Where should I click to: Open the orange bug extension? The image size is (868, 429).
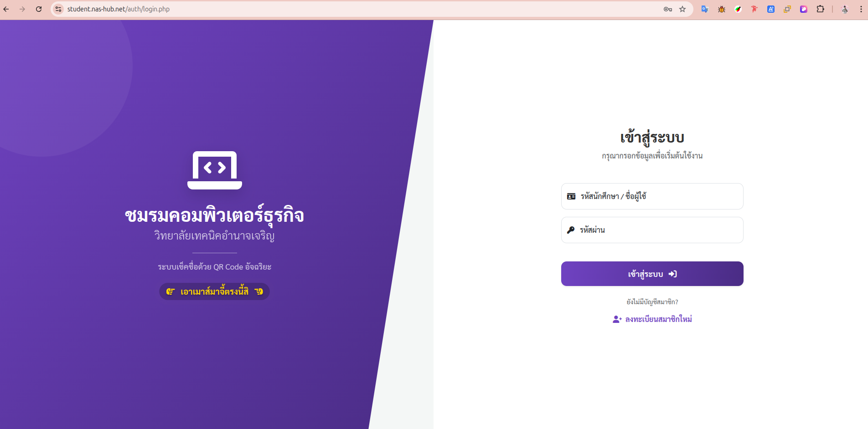pyautogui.click(x=721, y=9)
